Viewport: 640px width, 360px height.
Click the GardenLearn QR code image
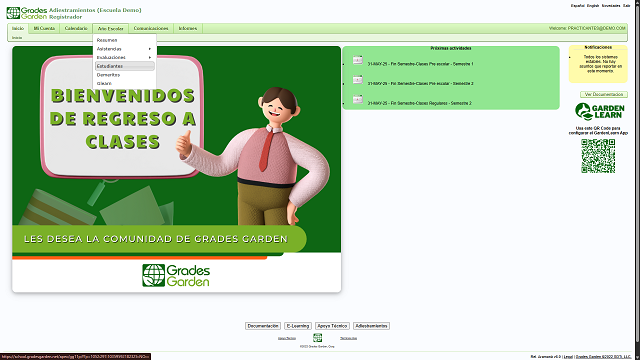pyautogui.click(x=598, y=156)
